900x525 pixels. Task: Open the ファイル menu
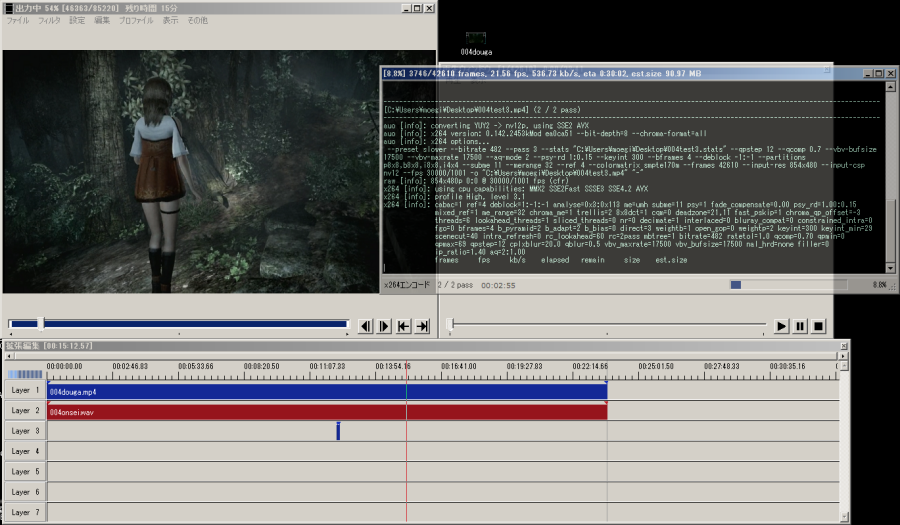point(17,20)
